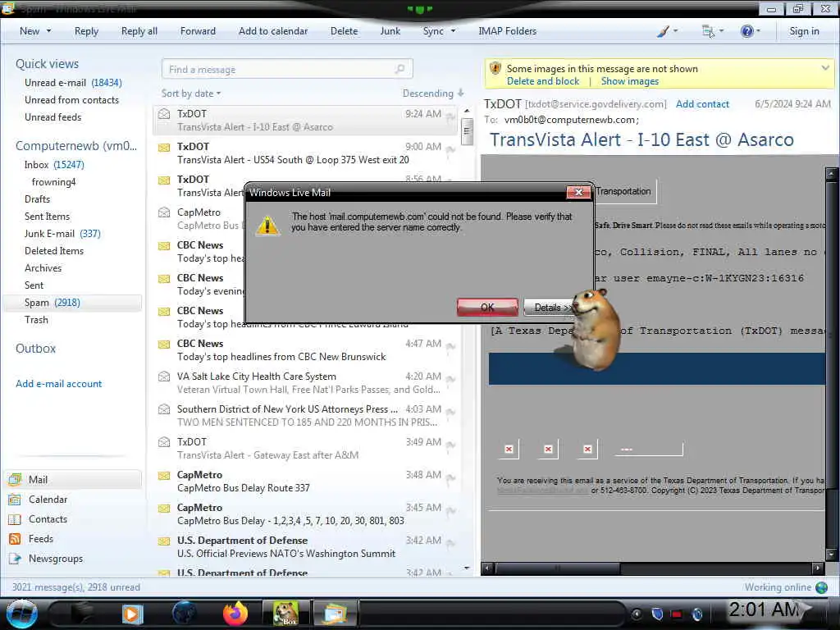Image resolution: width=840 pixels, height=630 pixels.
Task: Select Unread feeds quick view
Action: point(53,116)
